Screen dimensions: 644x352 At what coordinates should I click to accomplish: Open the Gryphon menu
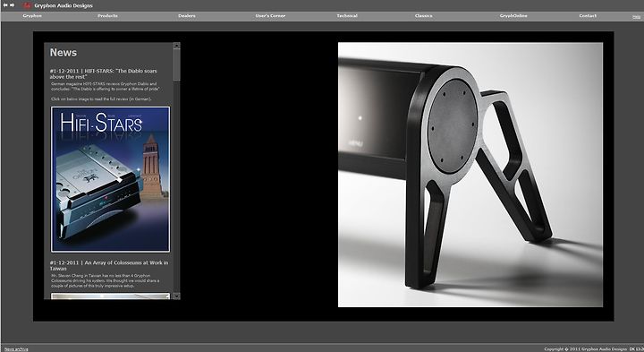click(x=32, y=15)
